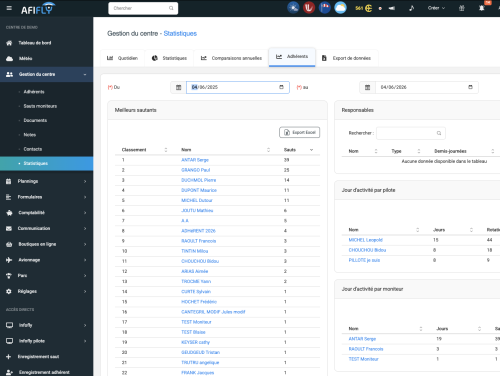Viewport: 500px width, 376px height.
Task: Select the Adhérents tab
Action: [292, 57]
